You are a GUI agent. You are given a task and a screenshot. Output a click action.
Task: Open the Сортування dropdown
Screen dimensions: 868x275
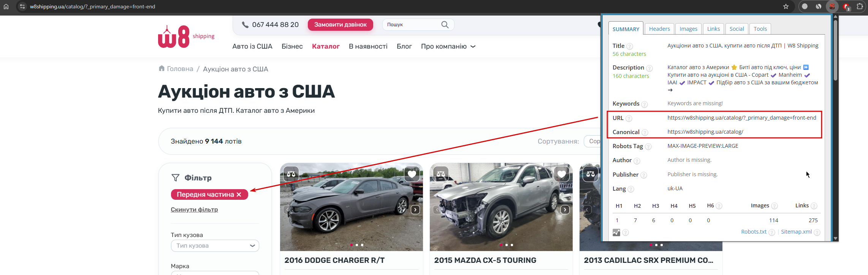(x=592, y=141)
